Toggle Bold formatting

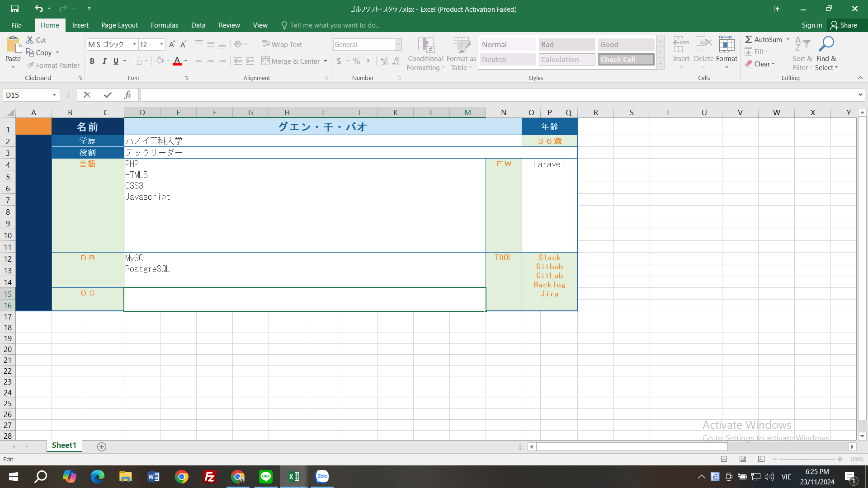[92, 61]
